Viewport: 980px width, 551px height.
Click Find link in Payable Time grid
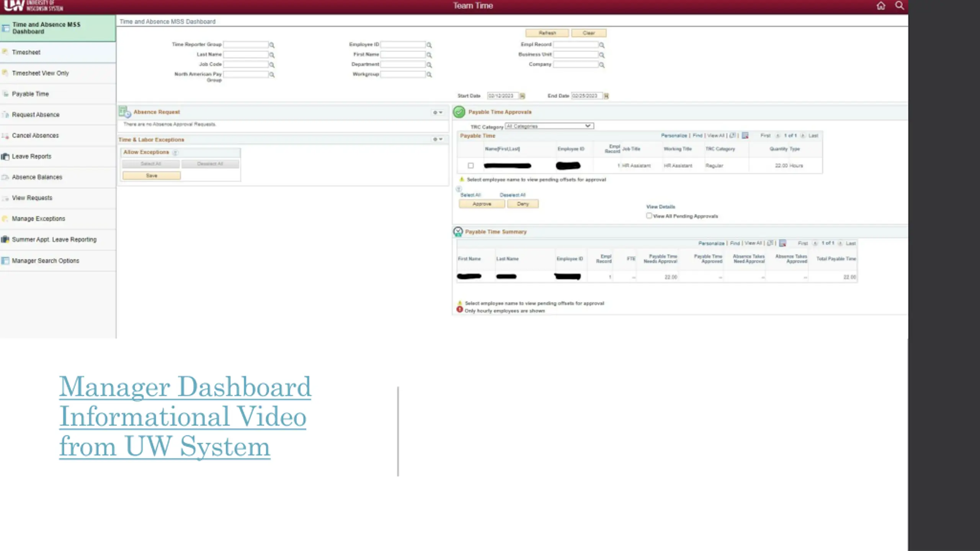point(697,136)
